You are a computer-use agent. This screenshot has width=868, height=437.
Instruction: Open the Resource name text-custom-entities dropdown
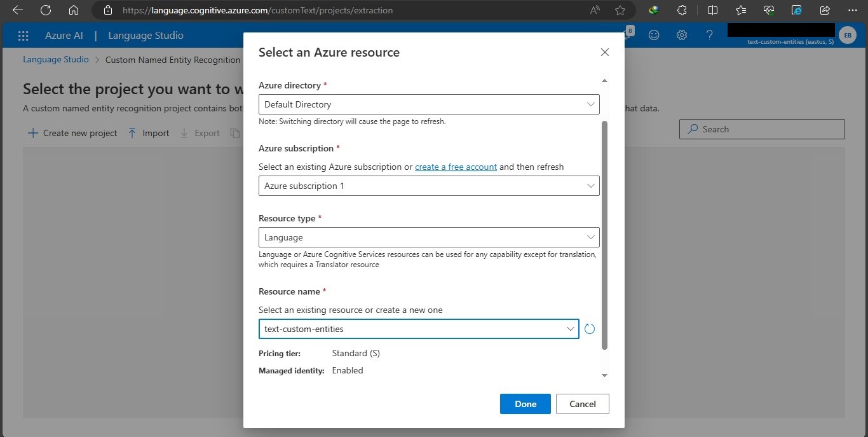pos(419,329)
